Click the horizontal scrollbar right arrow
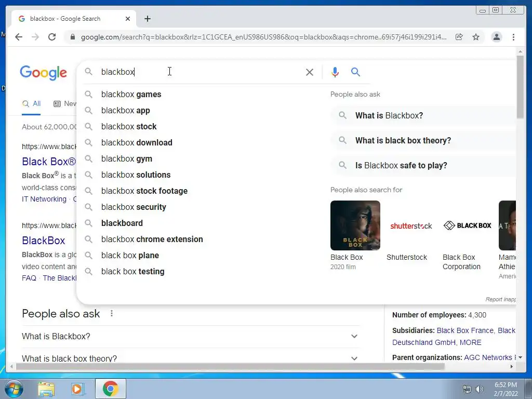Viewport: 532px width, 399px height. point(512,366)
